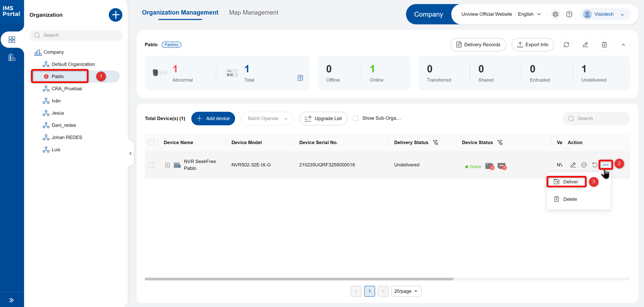Open the Batch Operate dropdown

(x=267, y=118)
